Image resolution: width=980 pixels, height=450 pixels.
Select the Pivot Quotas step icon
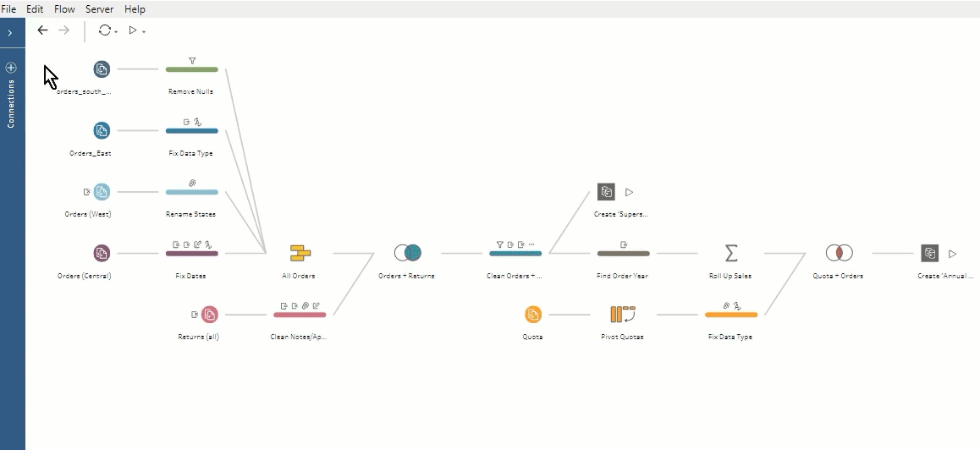click(x=623, y=315)
